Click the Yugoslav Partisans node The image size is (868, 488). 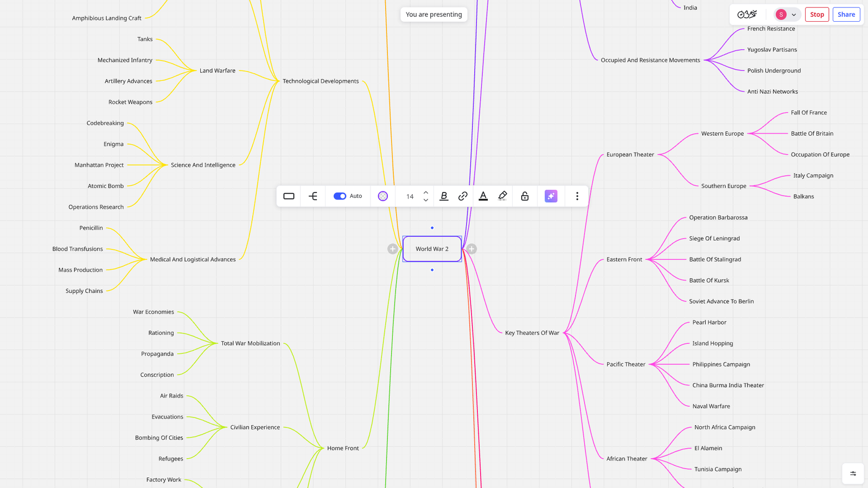coord(772,50)
